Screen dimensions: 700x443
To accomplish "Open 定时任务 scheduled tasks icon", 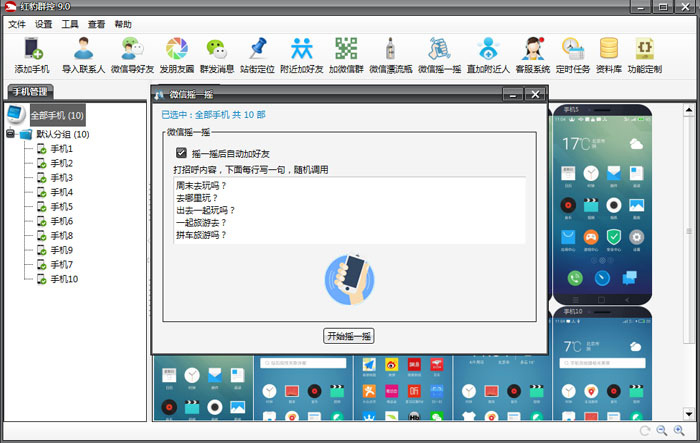I will [573, 55].
